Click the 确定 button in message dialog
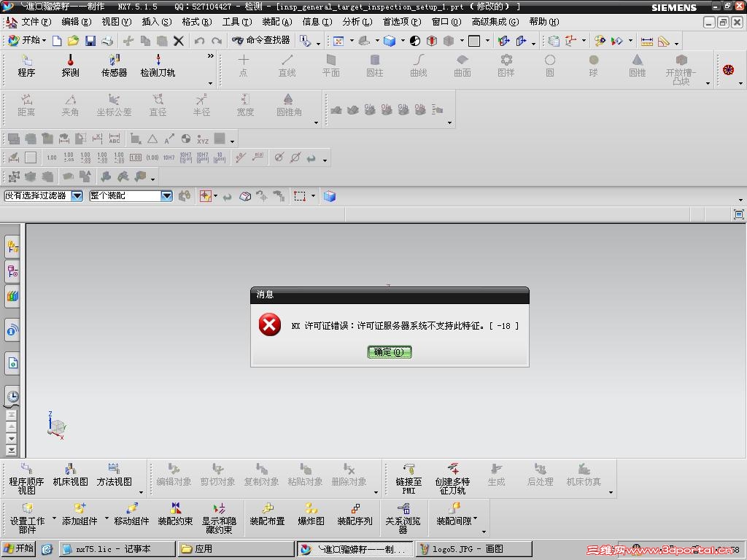The height and width of the screenshot is (560, 747). coord(390,352)
